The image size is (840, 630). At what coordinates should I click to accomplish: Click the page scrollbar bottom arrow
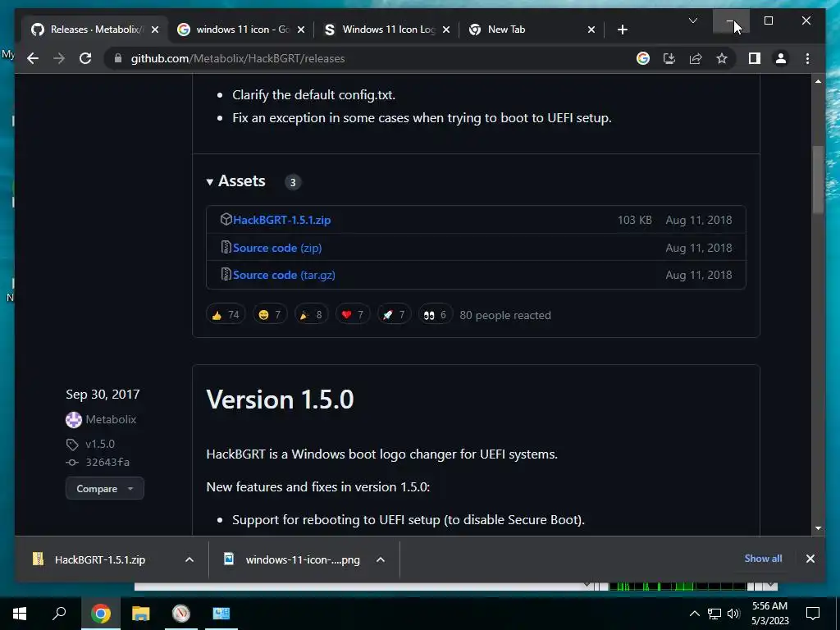[818, 527]
